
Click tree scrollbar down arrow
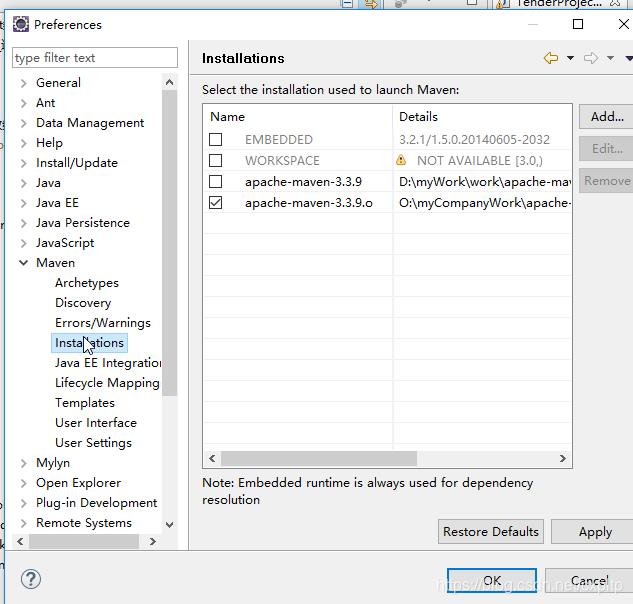[170, 524]
